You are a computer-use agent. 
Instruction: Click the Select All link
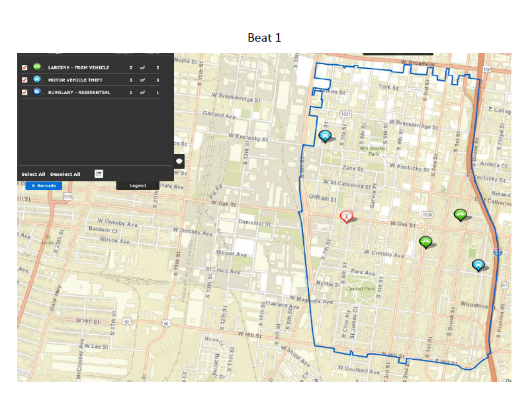click(x=33, y=174)
